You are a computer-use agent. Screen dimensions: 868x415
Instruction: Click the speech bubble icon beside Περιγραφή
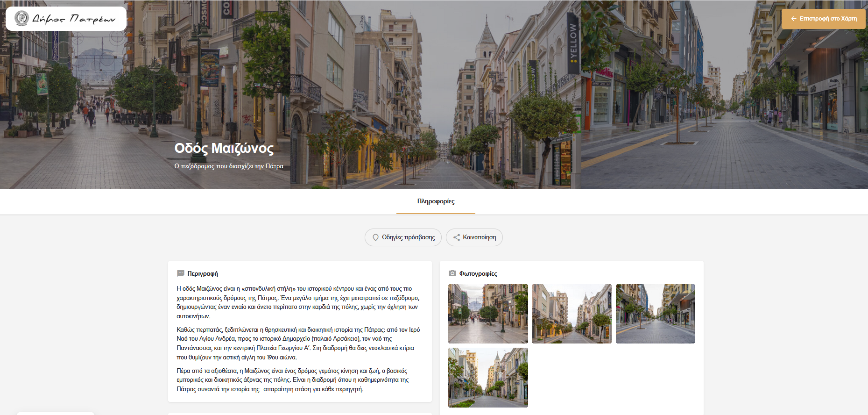(181, 273)
